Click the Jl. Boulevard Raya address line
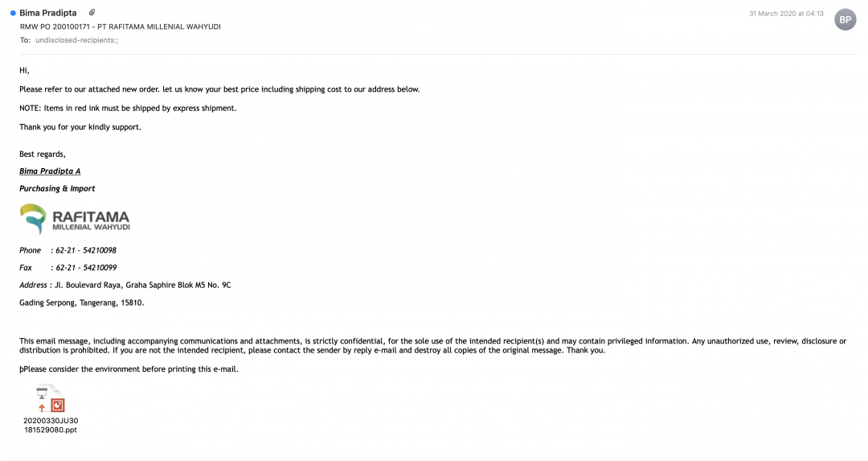The width and height of the screenshot is (868, 461). [x=142, y=285]
